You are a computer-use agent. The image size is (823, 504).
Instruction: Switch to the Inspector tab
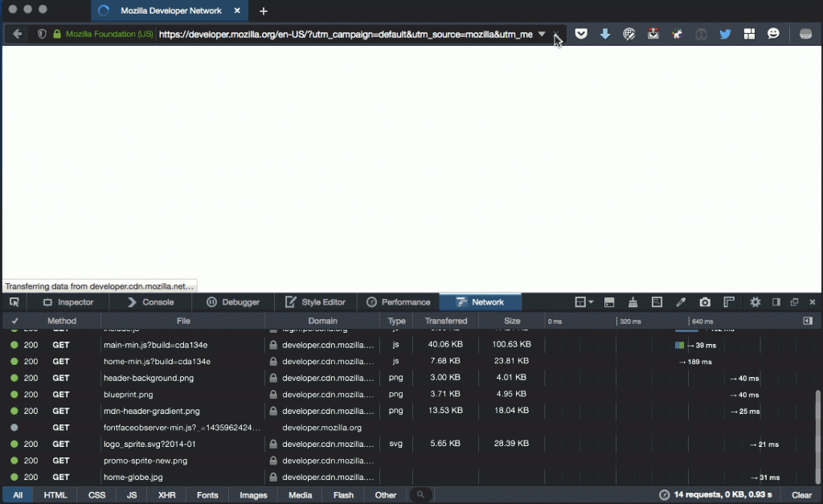pos(69,302)
